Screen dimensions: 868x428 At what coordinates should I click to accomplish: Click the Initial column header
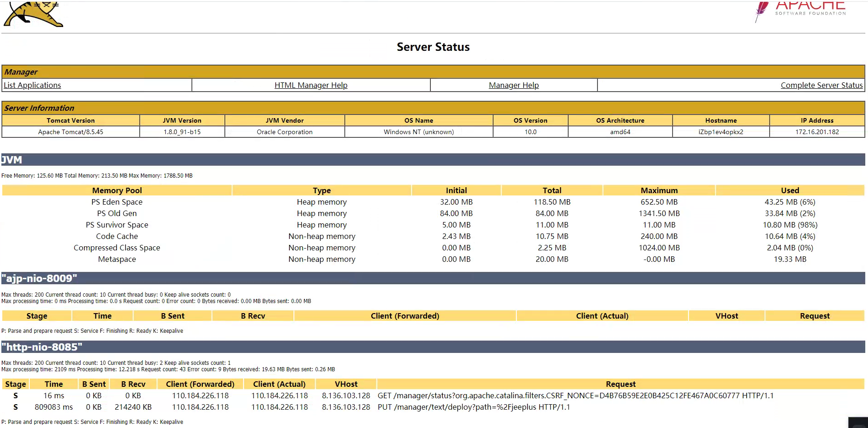[456, 190]
